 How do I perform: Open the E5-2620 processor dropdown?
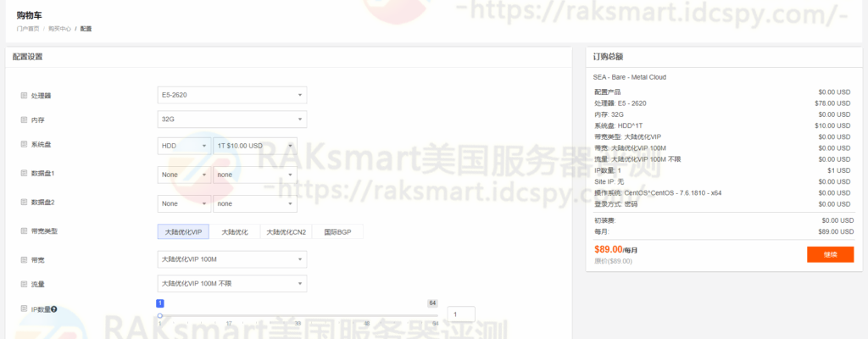pyautogui.click(x=231, y=95)
